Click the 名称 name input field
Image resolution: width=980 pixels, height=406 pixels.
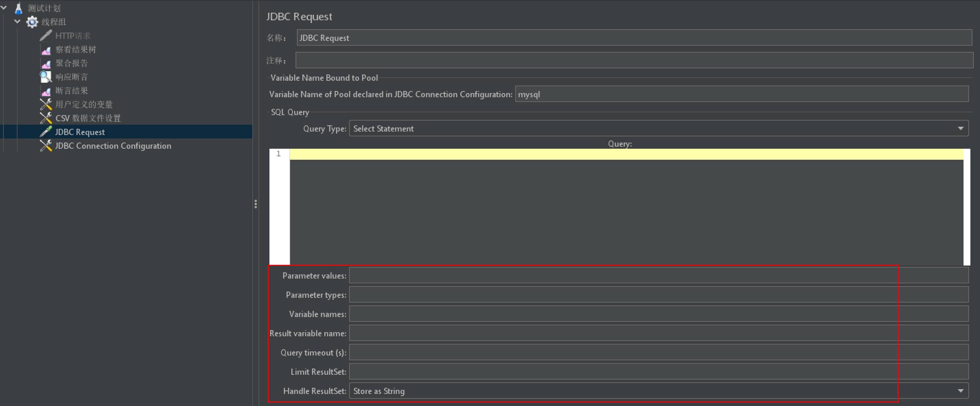(634, 38)
